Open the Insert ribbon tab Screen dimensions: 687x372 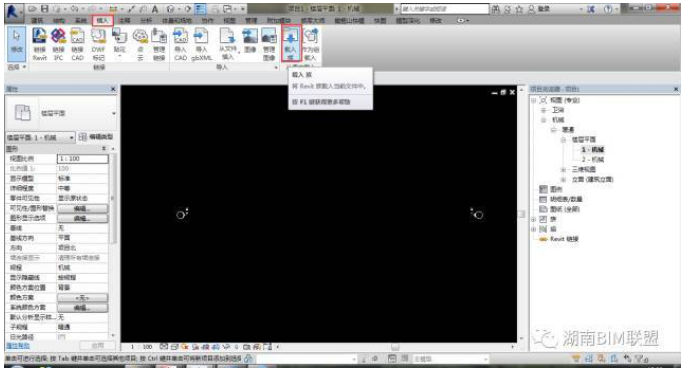point(103,20)
